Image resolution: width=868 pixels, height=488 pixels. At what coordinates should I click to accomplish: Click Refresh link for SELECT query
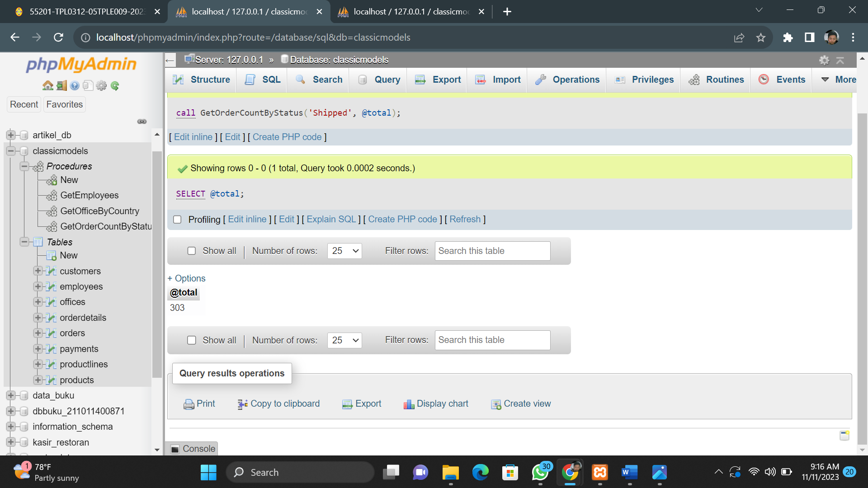click(465, 220)
